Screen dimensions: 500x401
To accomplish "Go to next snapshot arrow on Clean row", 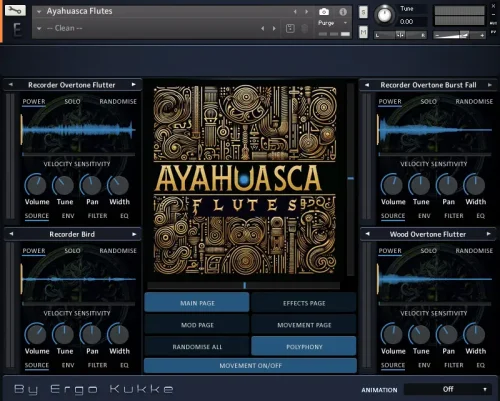I will [274, 29].
